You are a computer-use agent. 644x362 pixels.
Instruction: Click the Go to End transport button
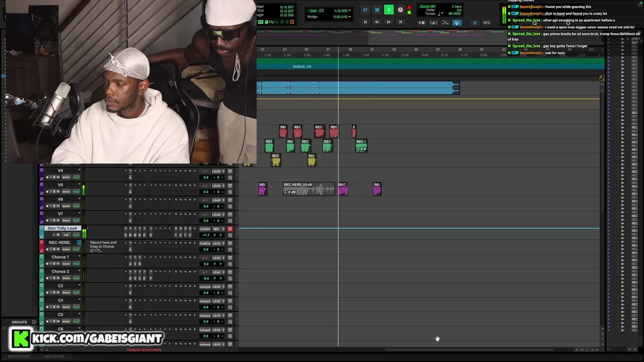pos(400,22)
